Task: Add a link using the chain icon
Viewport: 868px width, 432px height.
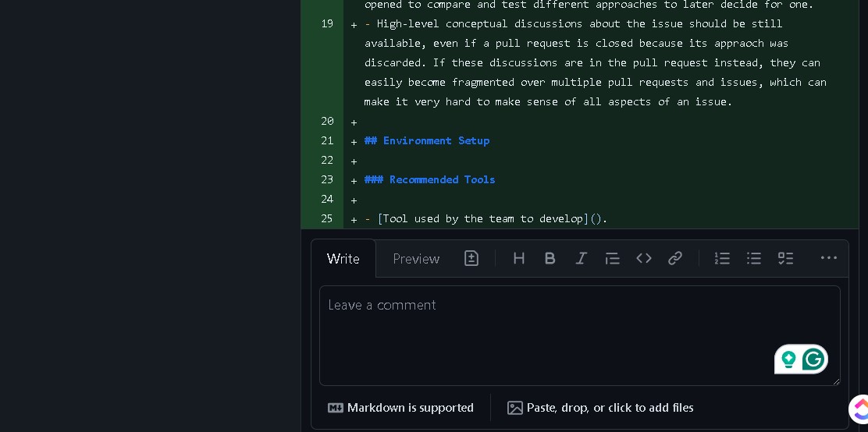Action: click(675, 258)
